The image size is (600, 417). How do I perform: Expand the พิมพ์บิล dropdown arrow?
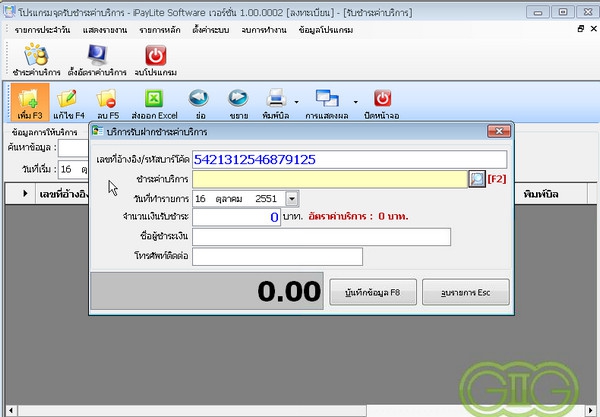tap(297, 102)
